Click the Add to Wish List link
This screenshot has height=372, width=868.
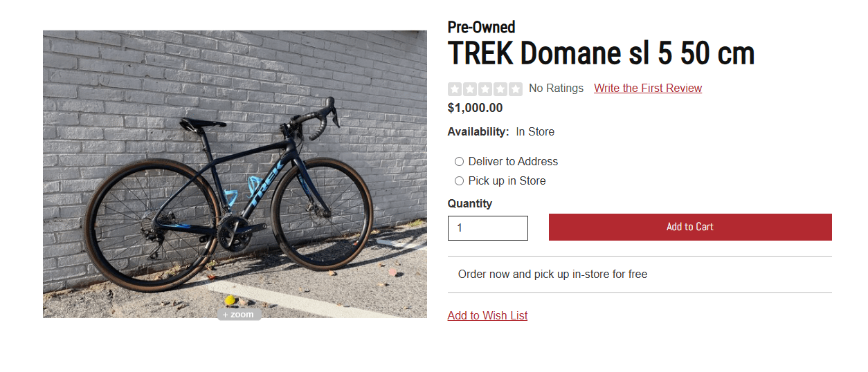pyautogui.click(x=487, y=316)
